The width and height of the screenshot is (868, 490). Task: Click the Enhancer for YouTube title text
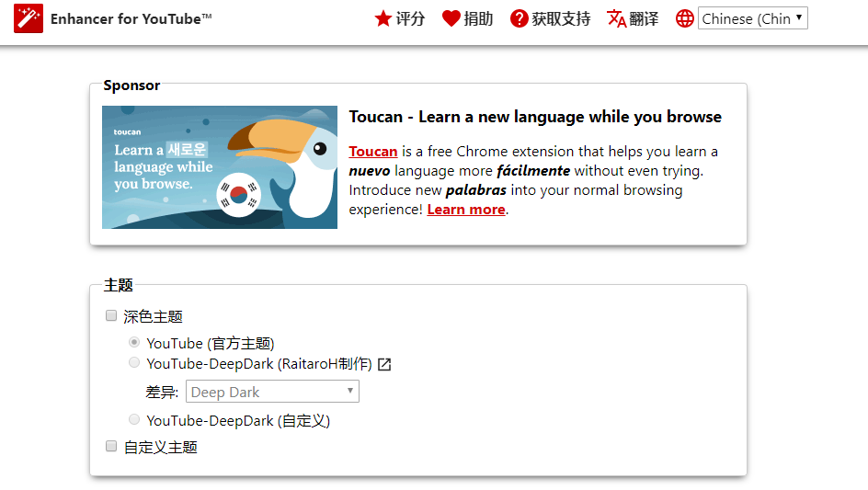131,18
